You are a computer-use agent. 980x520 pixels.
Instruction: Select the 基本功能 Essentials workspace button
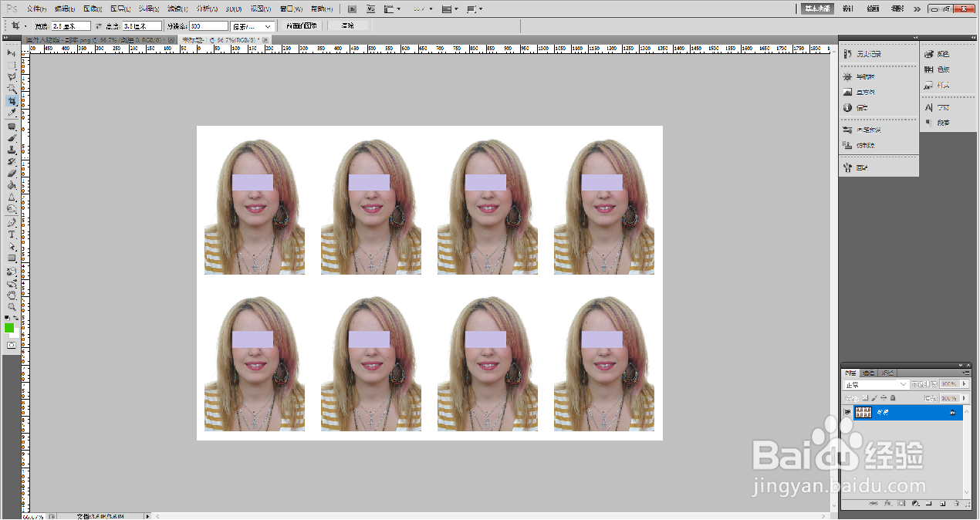[x=817, y=9]
